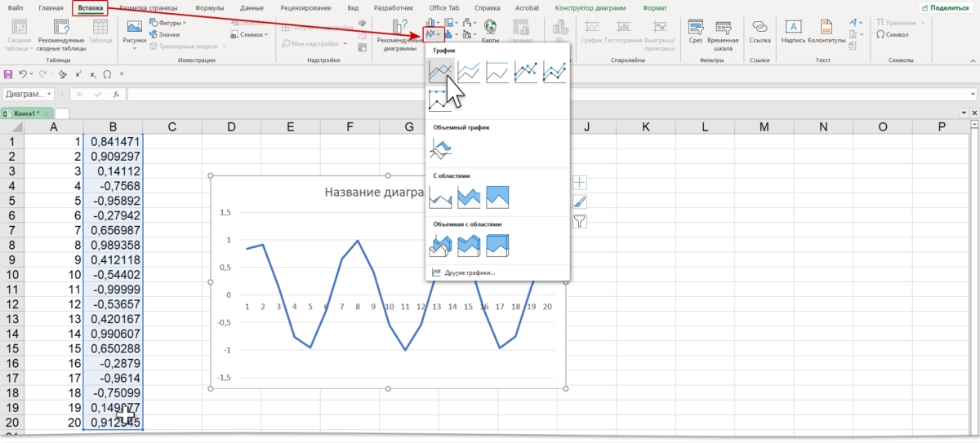Image resolution: width=980 pixels, height=443 pixels.
Task: Select the 3D area chart option
Action: click(440, 243)
